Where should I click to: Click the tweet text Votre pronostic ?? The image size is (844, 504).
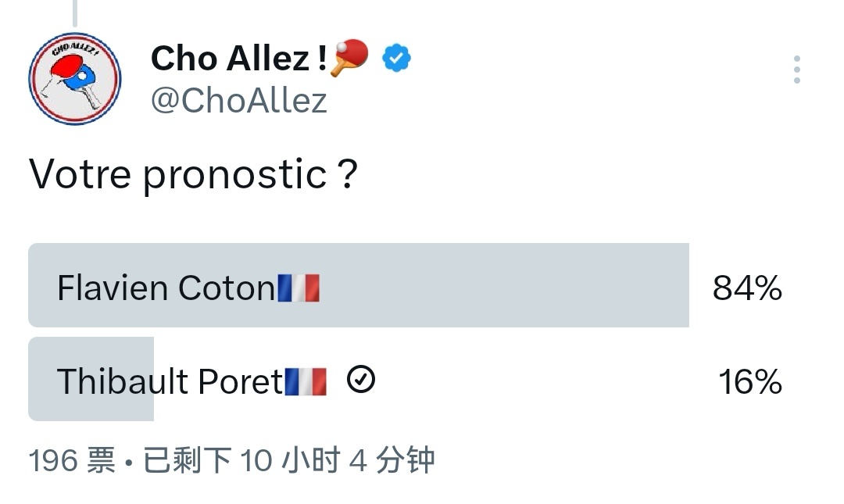click(x=193, y=174)
